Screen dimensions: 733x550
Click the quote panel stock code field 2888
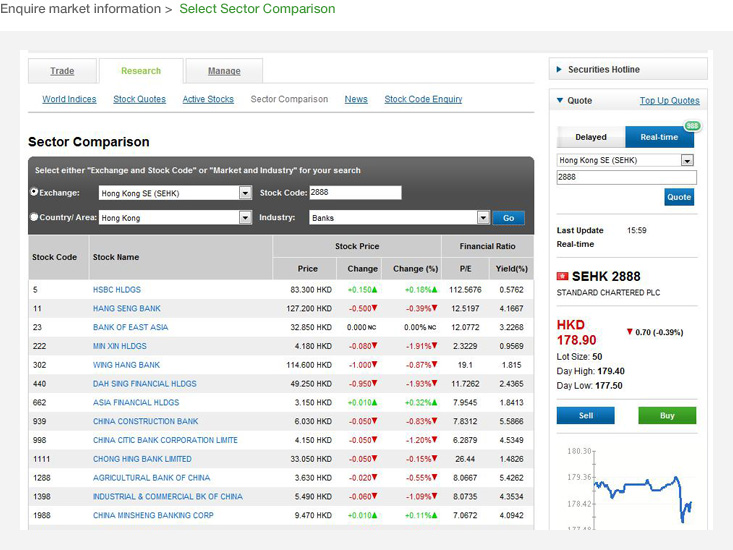(626, 177)
